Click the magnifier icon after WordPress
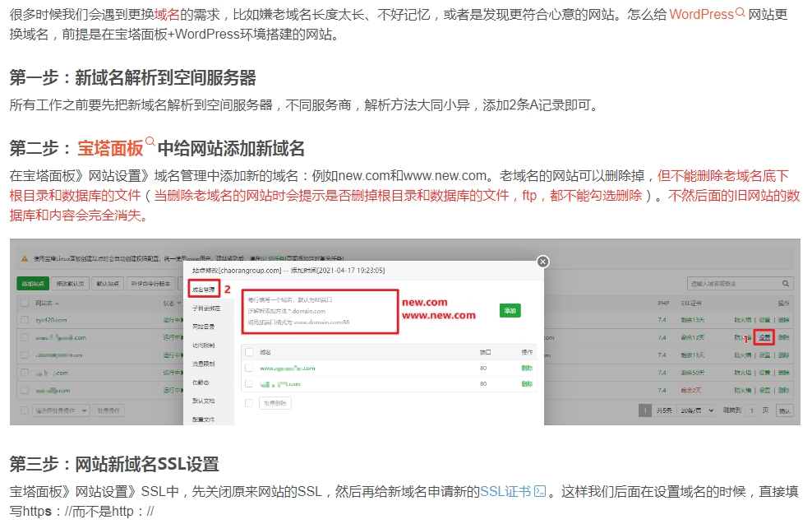Screen dimensions: 812x524 [740, 12]
